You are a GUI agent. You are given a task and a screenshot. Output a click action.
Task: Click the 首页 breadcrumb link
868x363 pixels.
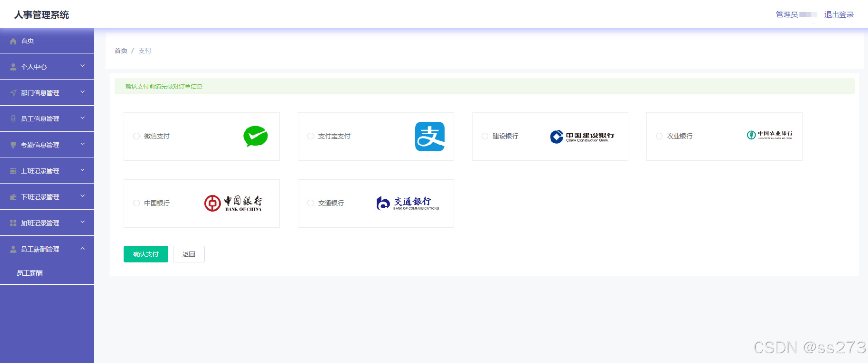pyautogui.click(x=121, y=51)
